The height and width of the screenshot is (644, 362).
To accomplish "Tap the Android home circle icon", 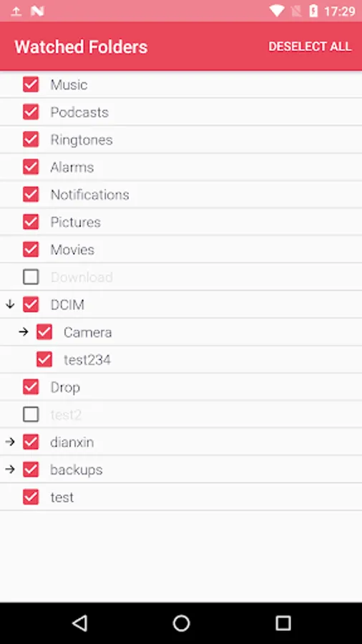I will (181, 623).
